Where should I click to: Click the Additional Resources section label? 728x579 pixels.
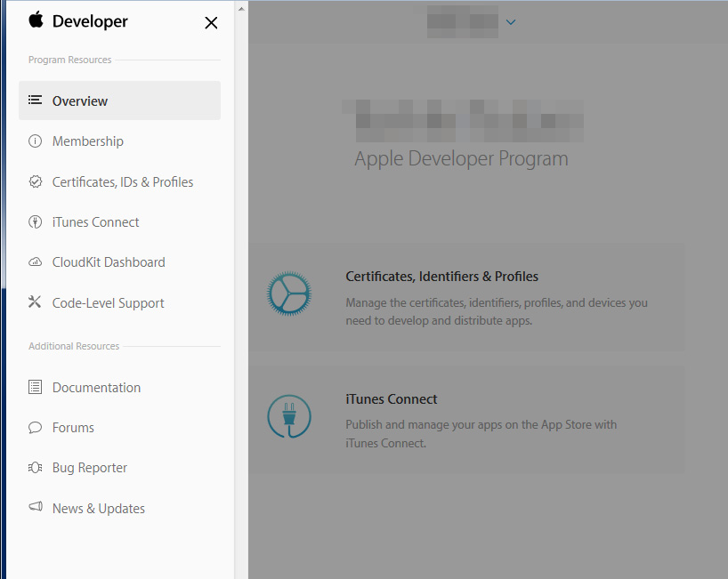[74, 346]
